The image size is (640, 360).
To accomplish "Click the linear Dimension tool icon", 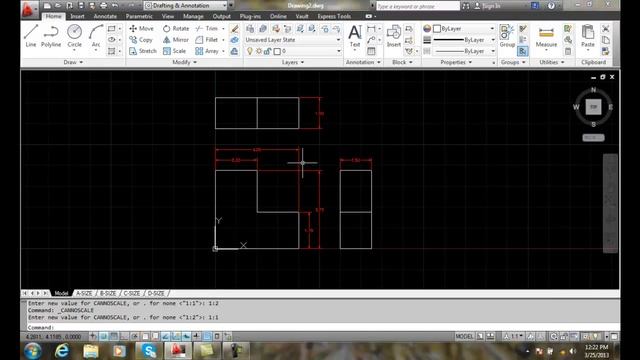I will coord(371,29).
